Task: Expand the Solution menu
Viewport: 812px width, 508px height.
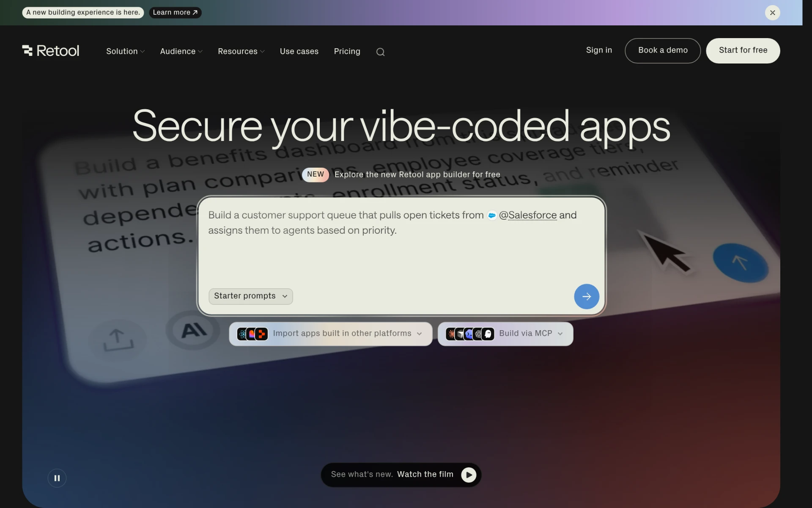Action: tap(125, 51)
